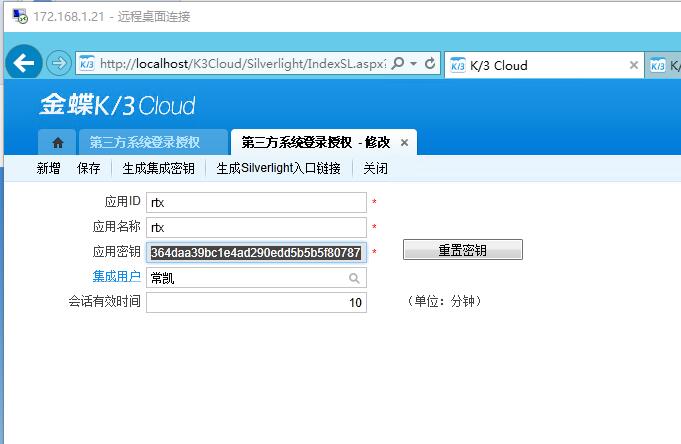Click 关闭 in the toolbar

[x=375, y=168]
